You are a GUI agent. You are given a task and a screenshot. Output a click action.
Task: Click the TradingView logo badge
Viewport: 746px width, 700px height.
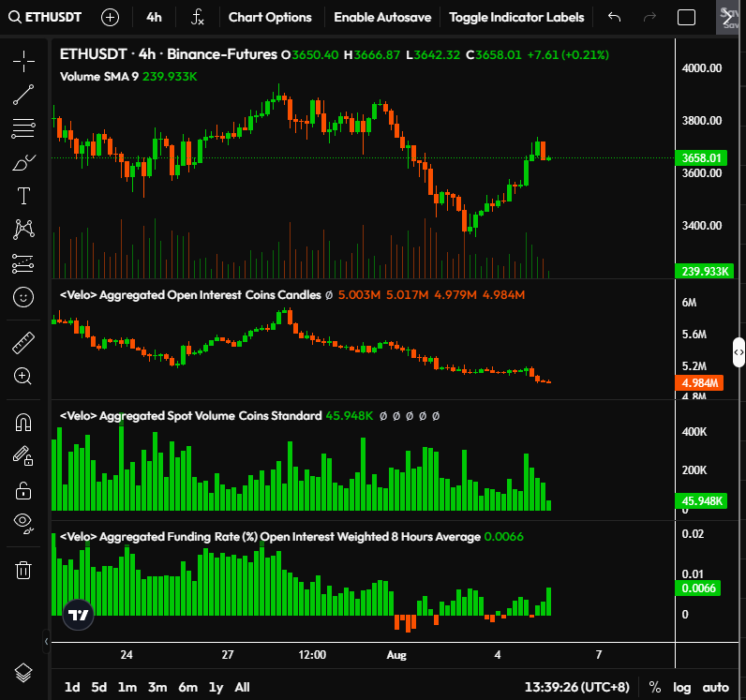(78, 615)
